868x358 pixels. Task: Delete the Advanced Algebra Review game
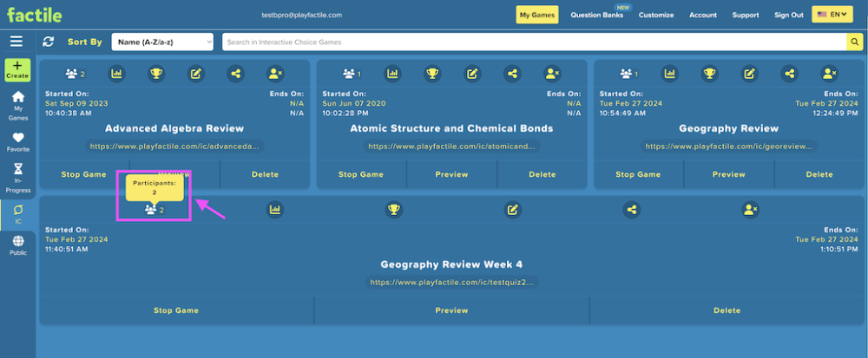pos(265,174)
